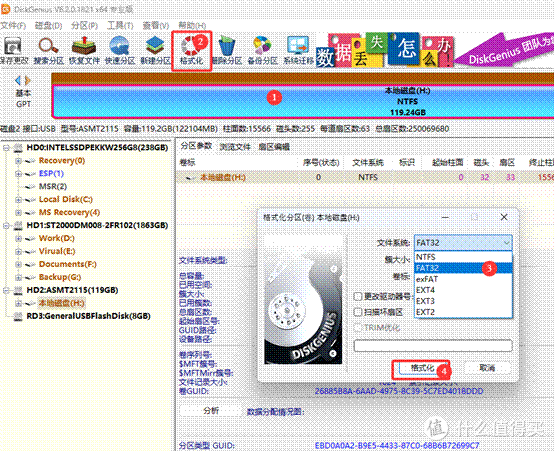Expand the ESP(1) partition node

click(x=18, y=174)
